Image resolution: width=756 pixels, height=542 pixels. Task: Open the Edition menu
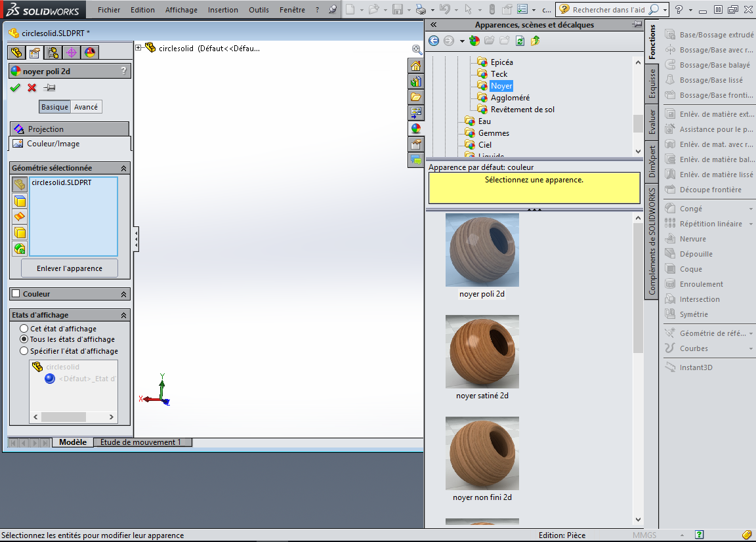142,10
